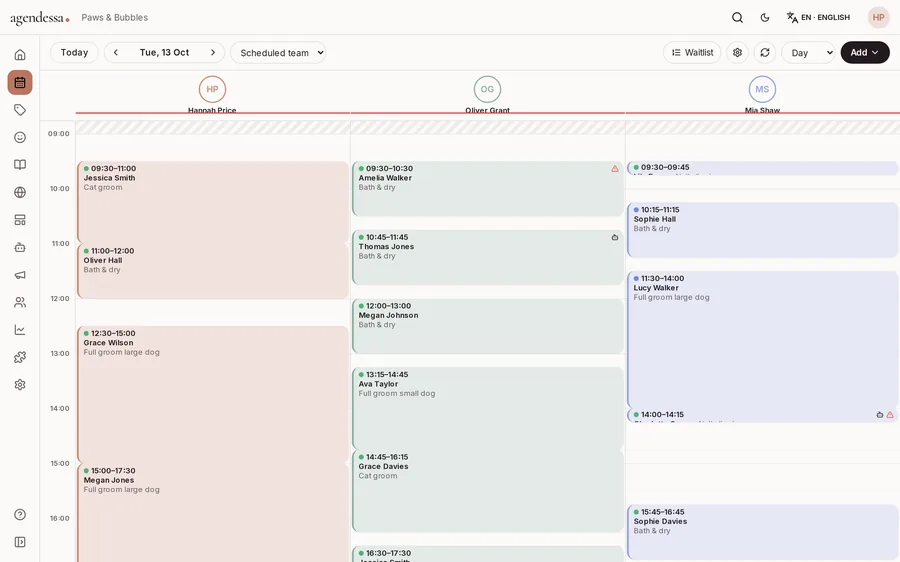Open the price tag icon in the sidebar
The width and height of the screenshot is (900, 562).
tap(20, 110)
